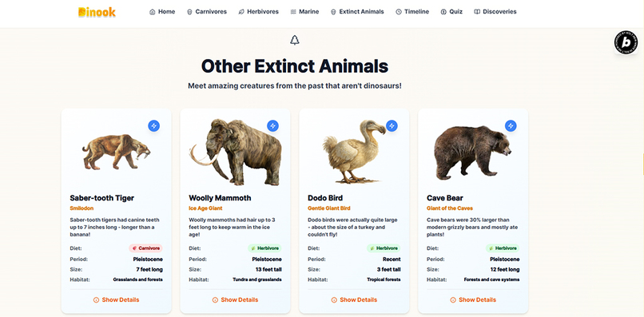644x317 pixels.
Task: Click the Saber-tooth Tiger title
Action: tap(101, 198)
